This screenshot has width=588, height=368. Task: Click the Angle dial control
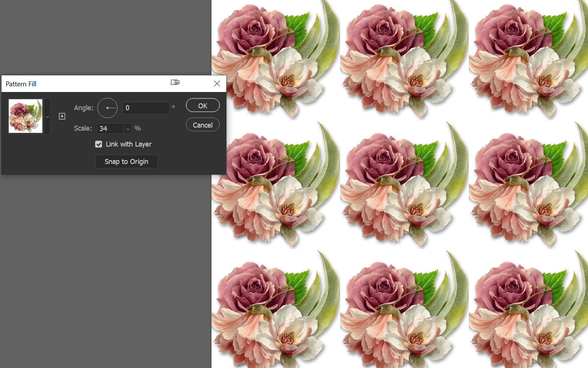click(107, 108)
